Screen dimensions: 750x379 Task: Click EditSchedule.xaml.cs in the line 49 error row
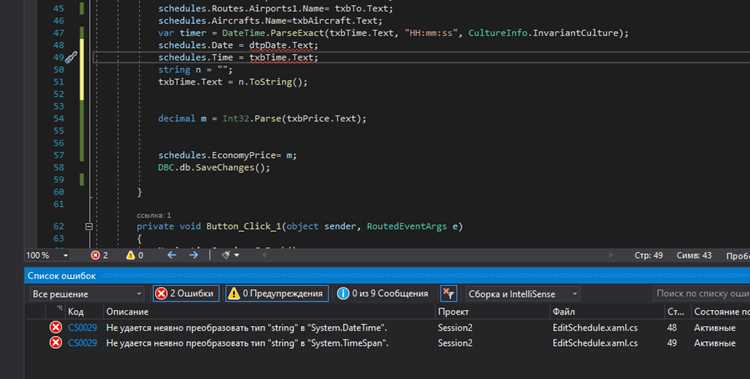click(x=595, y=343)
